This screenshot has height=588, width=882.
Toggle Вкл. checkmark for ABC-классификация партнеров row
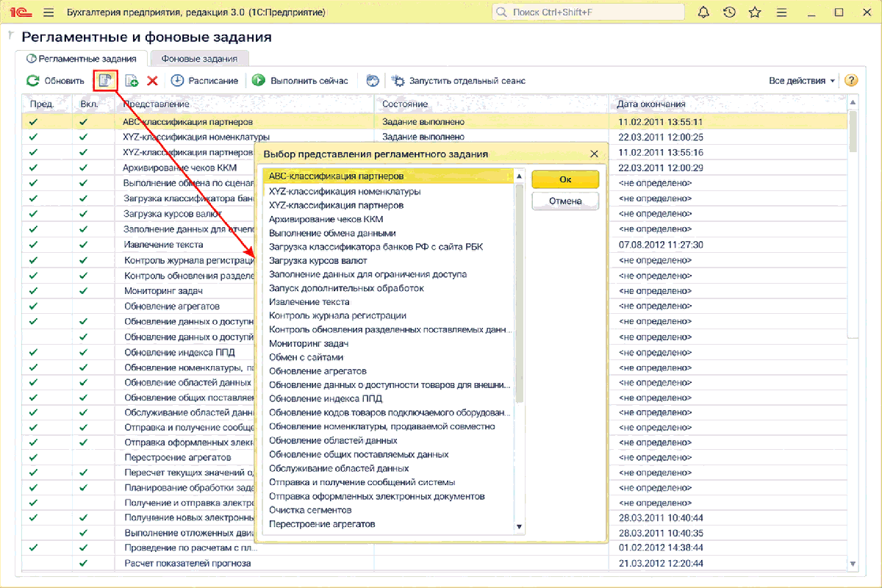pyautogui.click(x=83, y=122)
